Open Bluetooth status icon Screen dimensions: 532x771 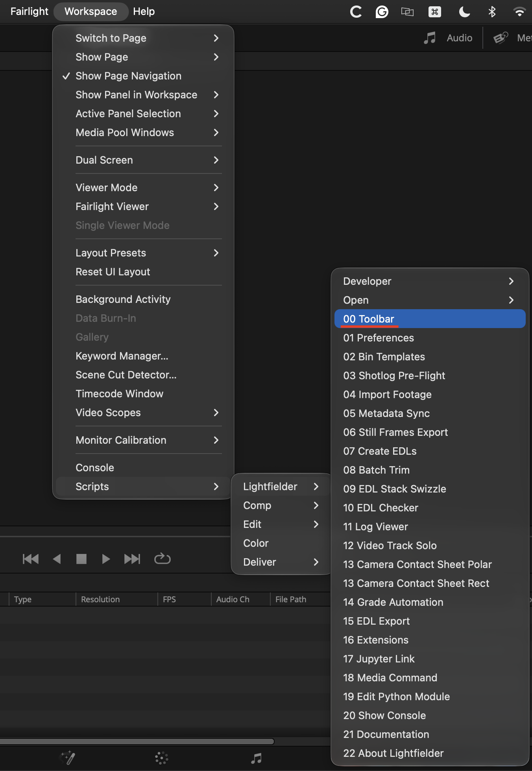[492, 12]
